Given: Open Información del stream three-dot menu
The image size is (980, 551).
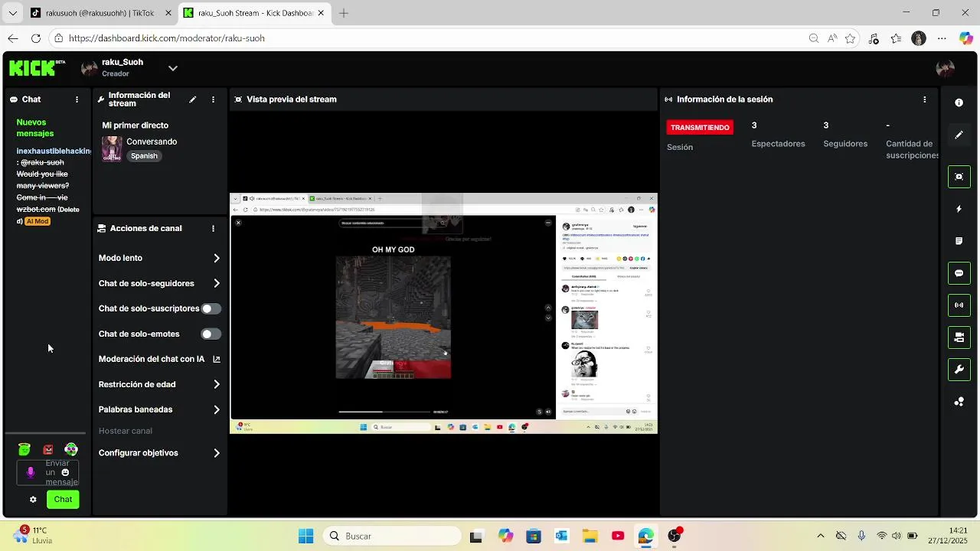Looking at the screenshot, I should [x=214, y=99].
